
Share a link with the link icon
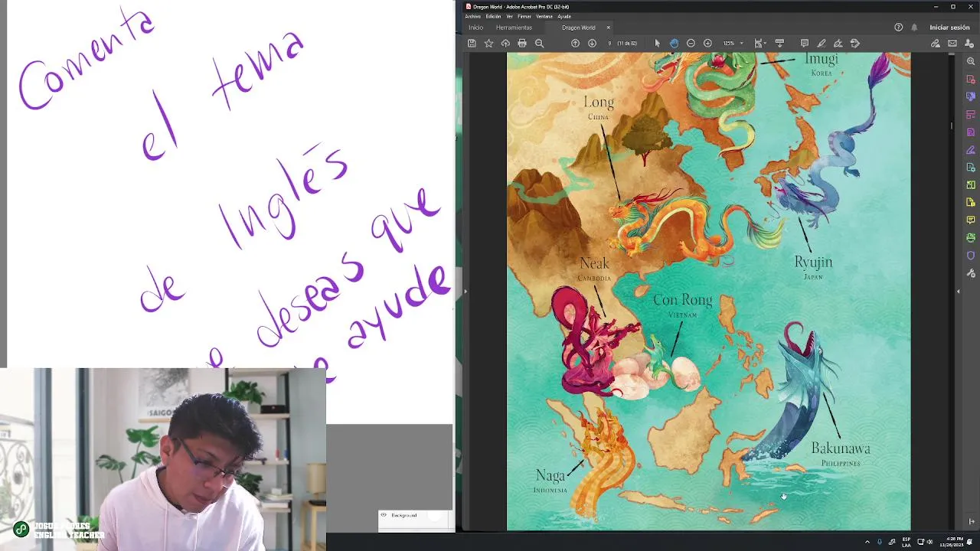[936, 44]
